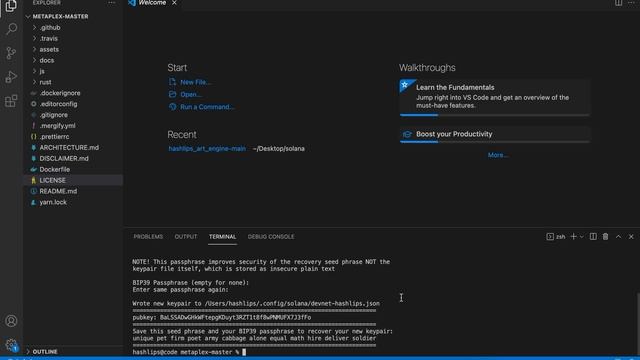
Task: Click Learn the Fundamentals progress bar
Action: [x=495, y=115]
